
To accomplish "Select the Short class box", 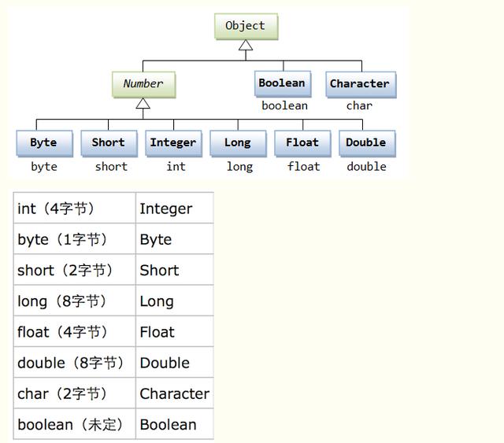I will [108, 142].
